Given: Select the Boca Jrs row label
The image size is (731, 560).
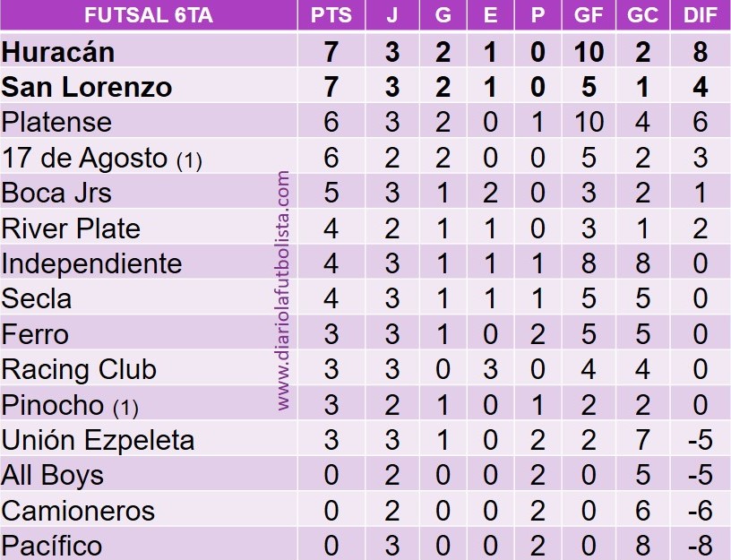Looking at the screenshot, I should coord(56,193).
